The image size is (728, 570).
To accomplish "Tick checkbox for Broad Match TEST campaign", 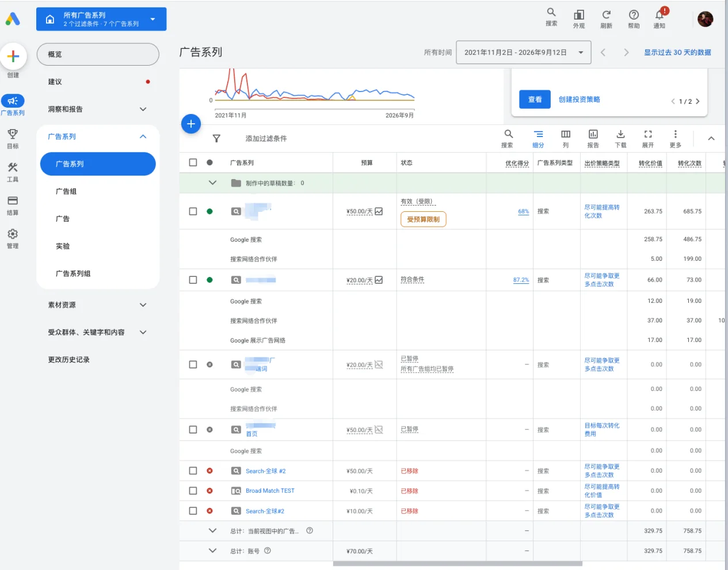I will [x=193, y=491].
